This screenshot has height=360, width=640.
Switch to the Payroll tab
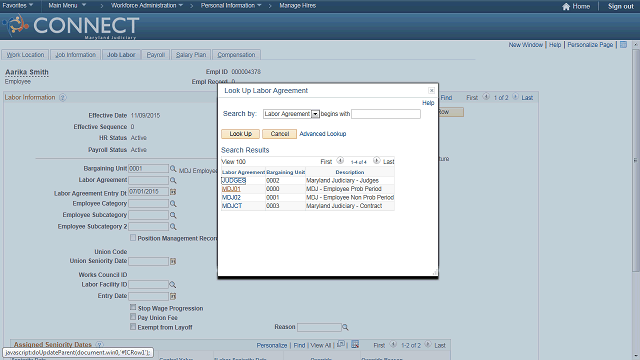[x=156, y=55]
